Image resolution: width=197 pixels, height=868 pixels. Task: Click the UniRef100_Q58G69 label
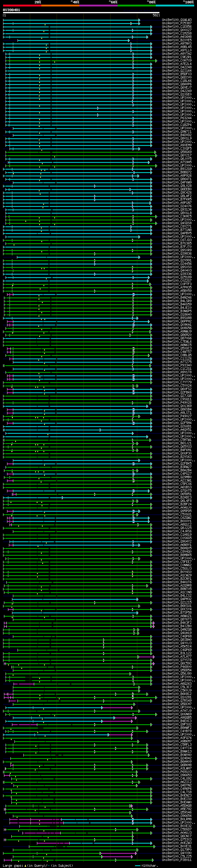pos(177,152)
